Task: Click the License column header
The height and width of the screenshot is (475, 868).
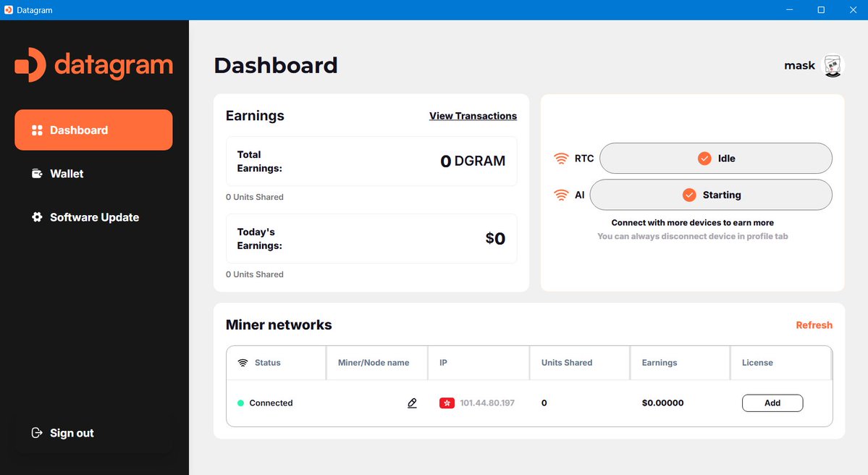Action: tap(757, 363)
